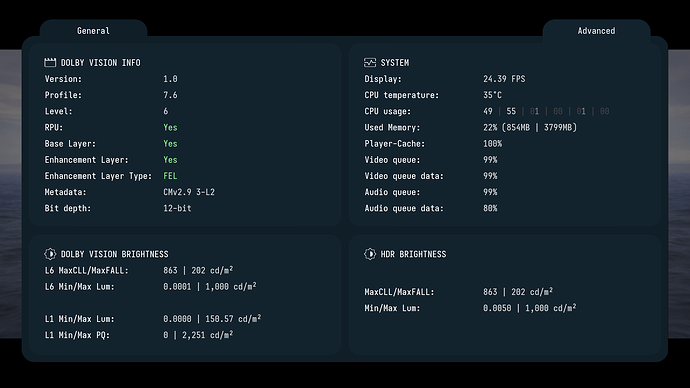This screenshot has height=388, width=690.
Task: Click the 'Player-Cache:' label
Action: (x=395, y=144)
